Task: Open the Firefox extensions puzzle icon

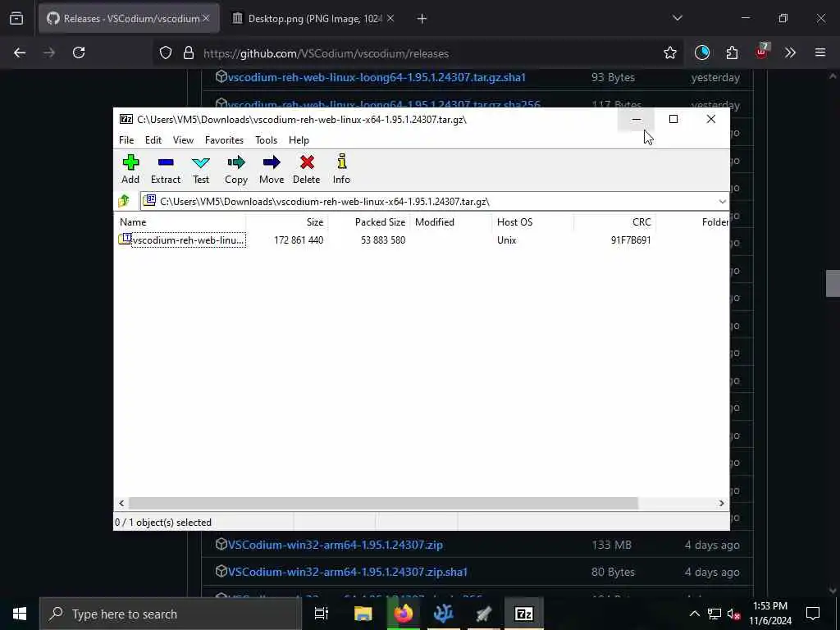Action: (732, 52)
